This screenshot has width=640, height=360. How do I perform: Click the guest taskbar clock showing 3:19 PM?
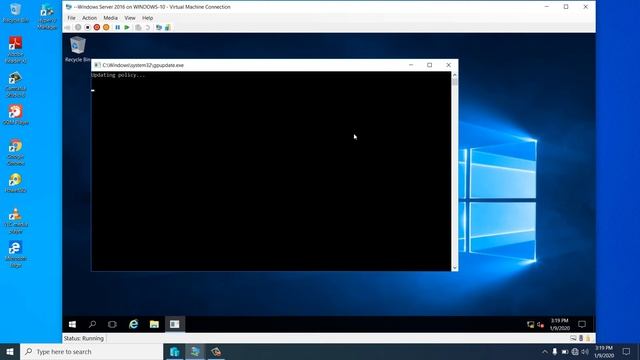pos(559,324)
